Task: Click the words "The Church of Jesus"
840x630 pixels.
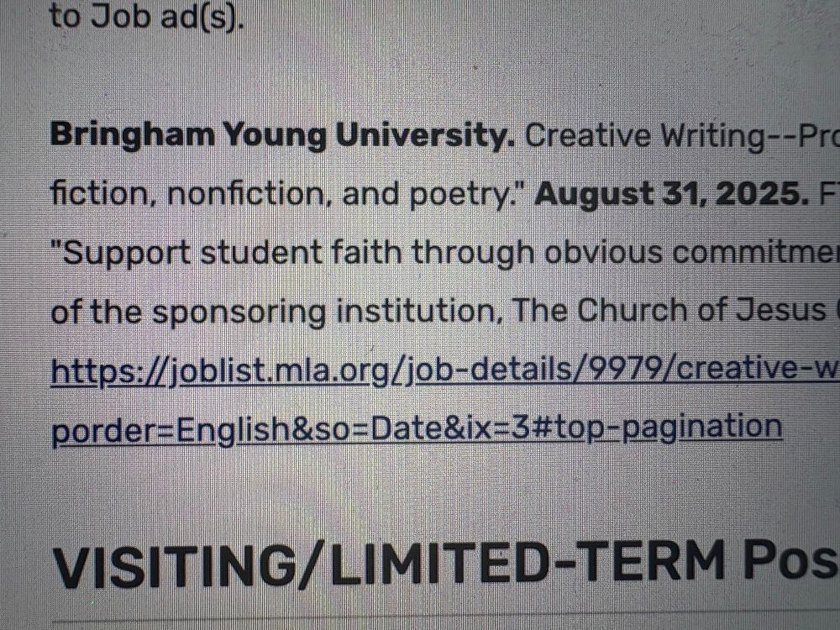Action: 669,311
